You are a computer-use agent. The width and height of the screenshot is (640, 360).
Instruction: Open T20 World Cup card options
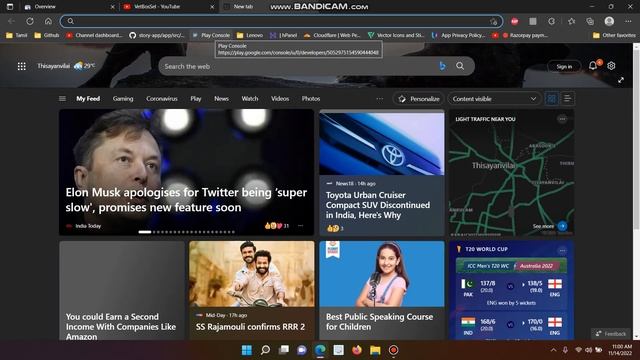[x=562, y=250]
